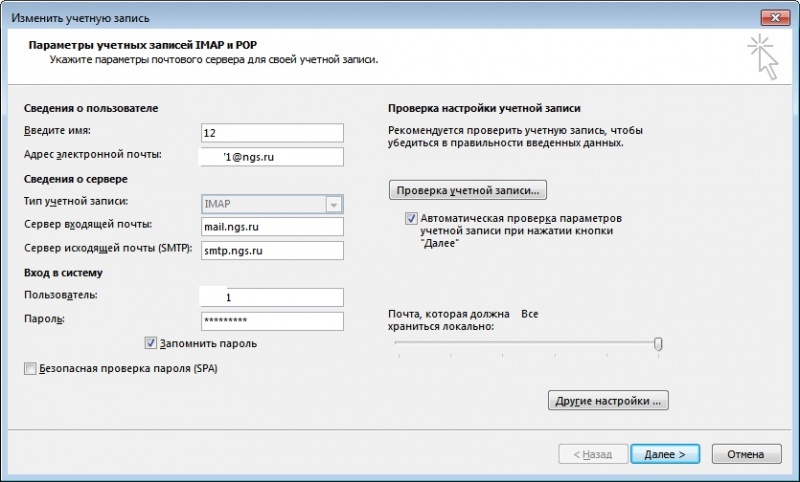Close the account change dialog
Viewport: 800px width, 482px height.
tap(775, 17)
